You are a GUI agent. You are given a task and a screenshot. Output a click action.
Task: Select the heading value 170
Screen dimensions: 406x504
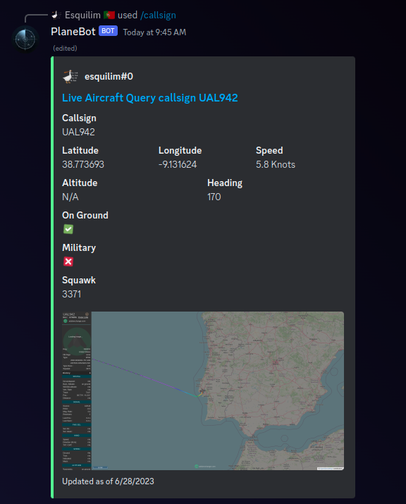(214, 197)
